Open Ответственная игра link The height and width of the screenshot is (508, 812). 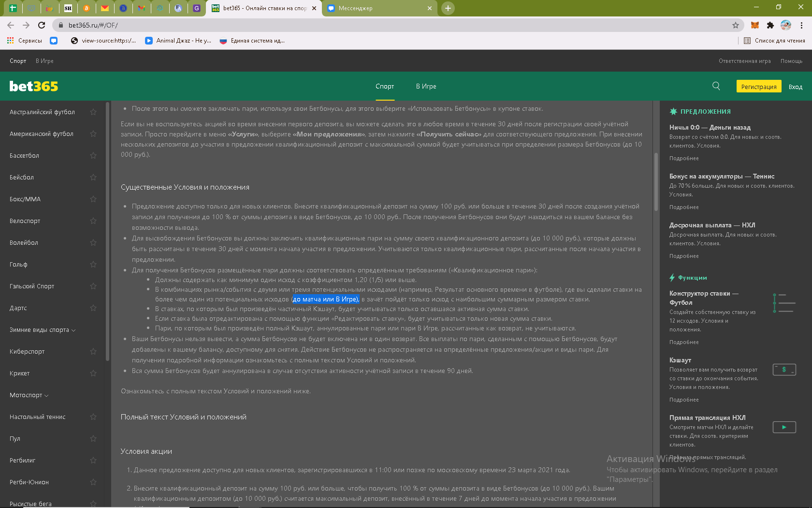pos(744,61)
